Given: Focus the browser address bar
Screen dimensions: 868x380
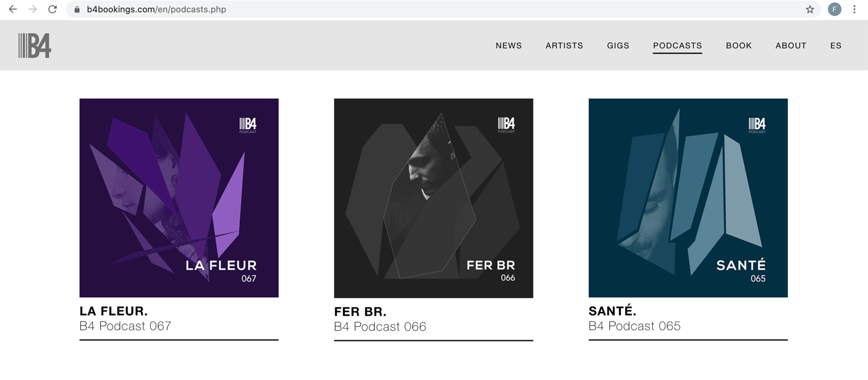Looking at the screenshot, I should click(x=422, y=10).
